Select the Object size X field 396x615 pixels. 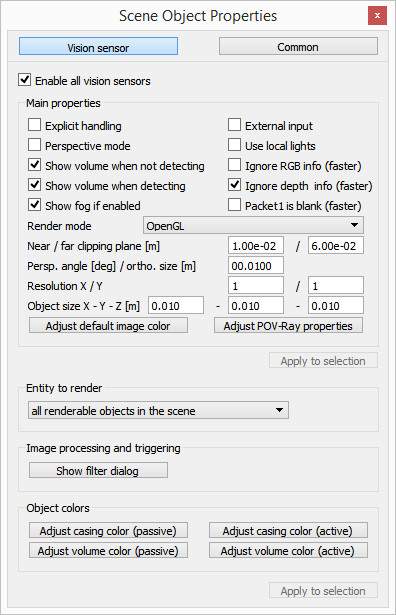pos(176,306)
